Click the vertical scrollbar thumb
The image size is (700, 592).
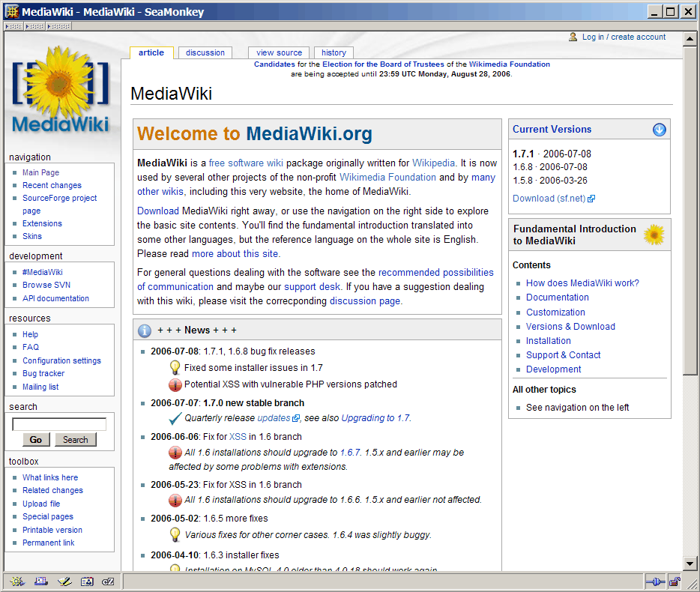[x=690, y=210]
